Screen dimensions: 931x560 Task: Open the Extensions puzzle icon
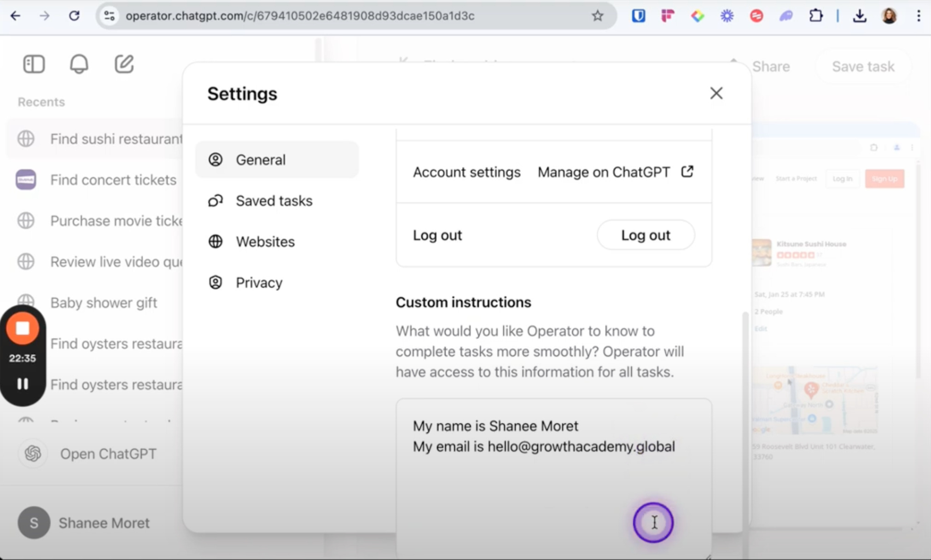pos(816,16)
